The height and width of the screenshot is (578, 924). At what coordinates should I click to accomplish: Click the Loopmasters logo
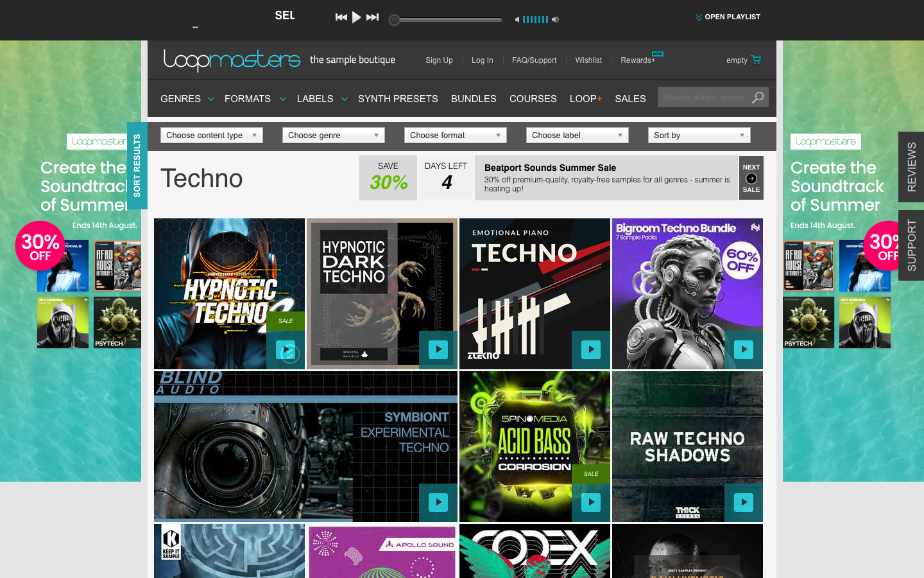pos(232,60)
